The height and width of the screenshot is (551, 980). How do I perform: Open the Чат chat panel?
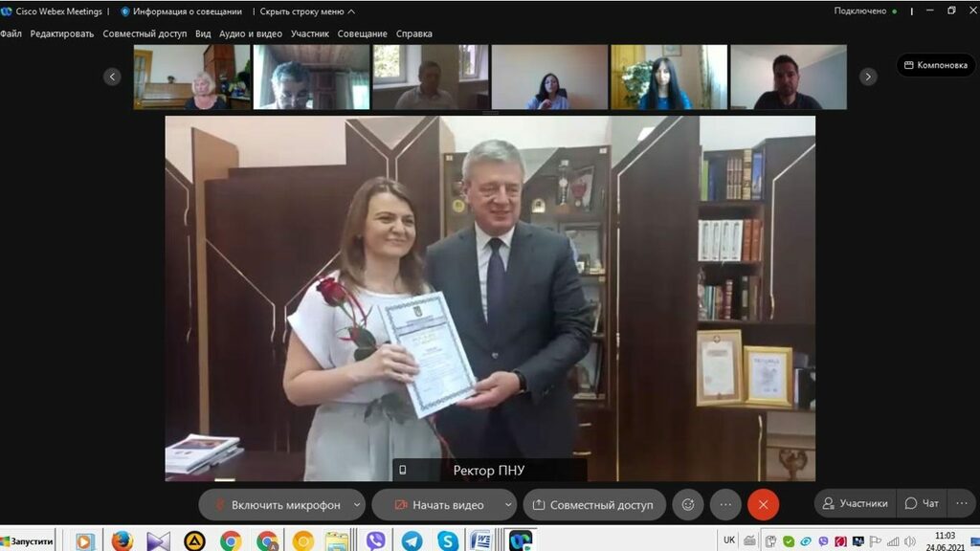(x=922, y=503)
